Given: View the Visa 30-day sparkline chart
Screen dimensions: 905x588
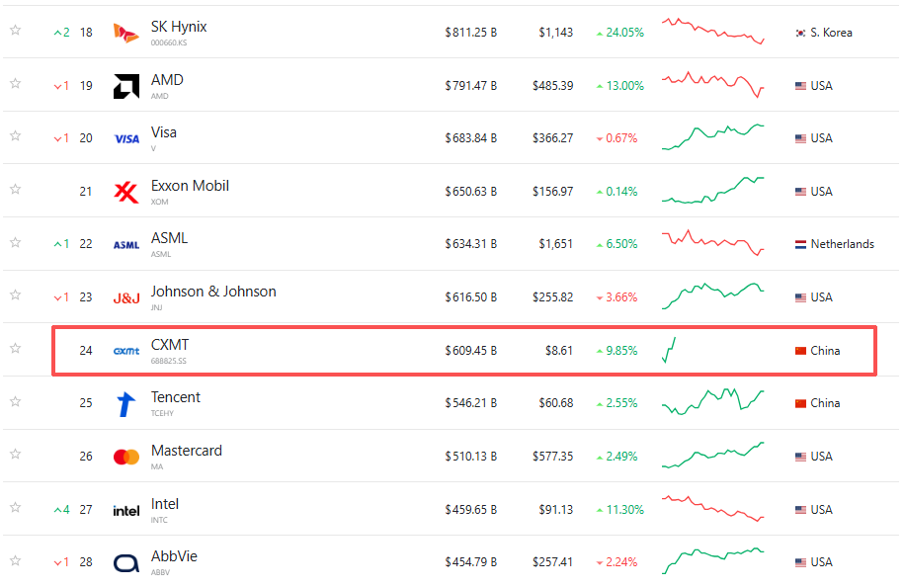Looking at the screenshot, I should [712, 136].
